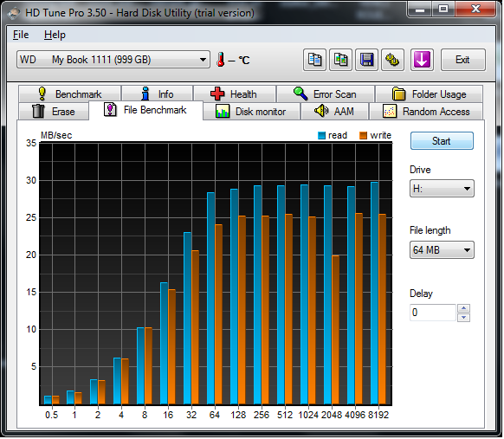The height and width of the screenshot is (439, 504).
Task: Open the options gear icon
Action: tap(392, 60)
